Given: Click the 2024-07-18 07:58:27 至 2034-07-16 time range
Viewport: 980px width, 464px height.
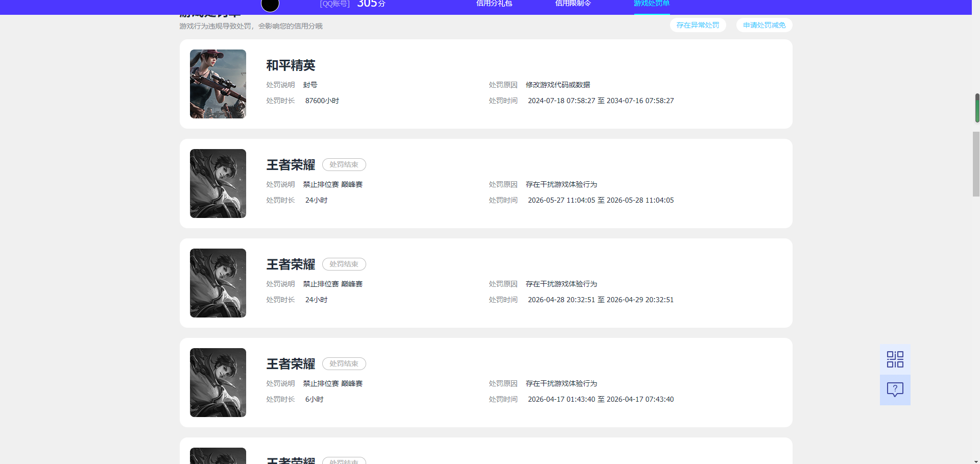Looking at the screenshot, I should point(601,101).
